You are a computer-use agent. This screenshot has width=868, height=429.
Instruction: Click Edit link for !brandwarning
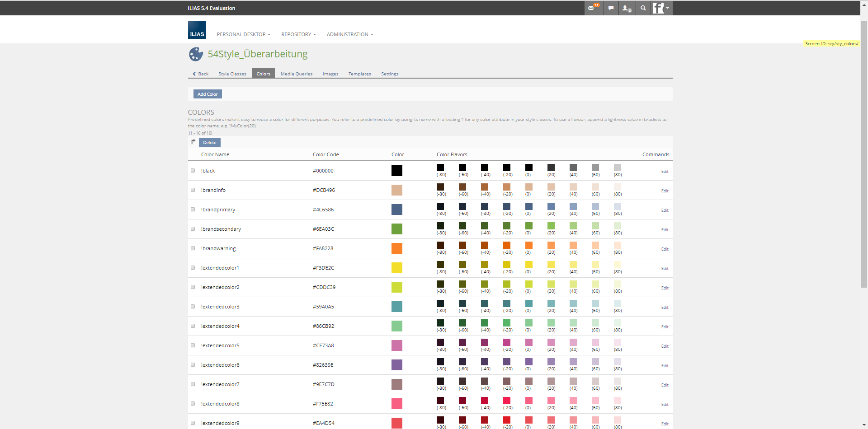(665, 249)
